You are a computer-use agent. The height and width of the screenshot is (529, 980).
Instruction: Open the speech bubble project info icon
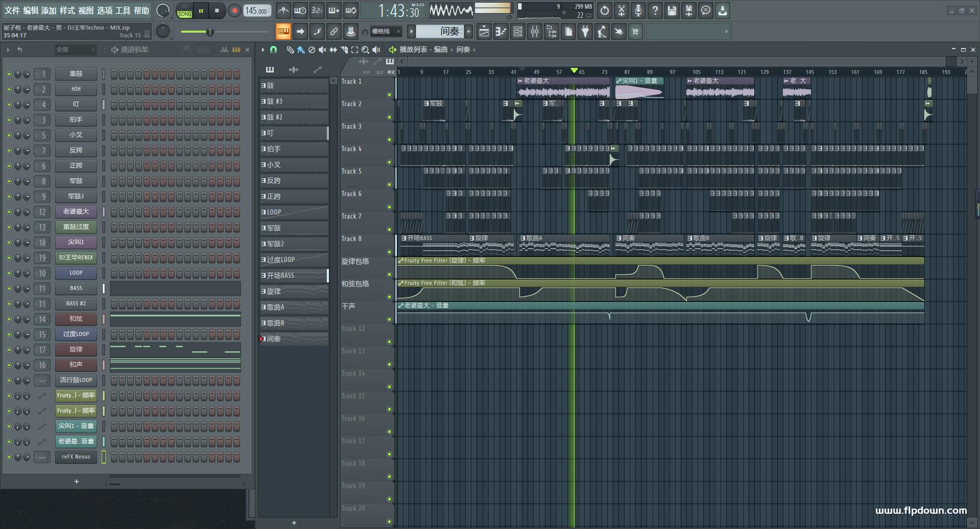pyautogui.click(x=706, y=10)
